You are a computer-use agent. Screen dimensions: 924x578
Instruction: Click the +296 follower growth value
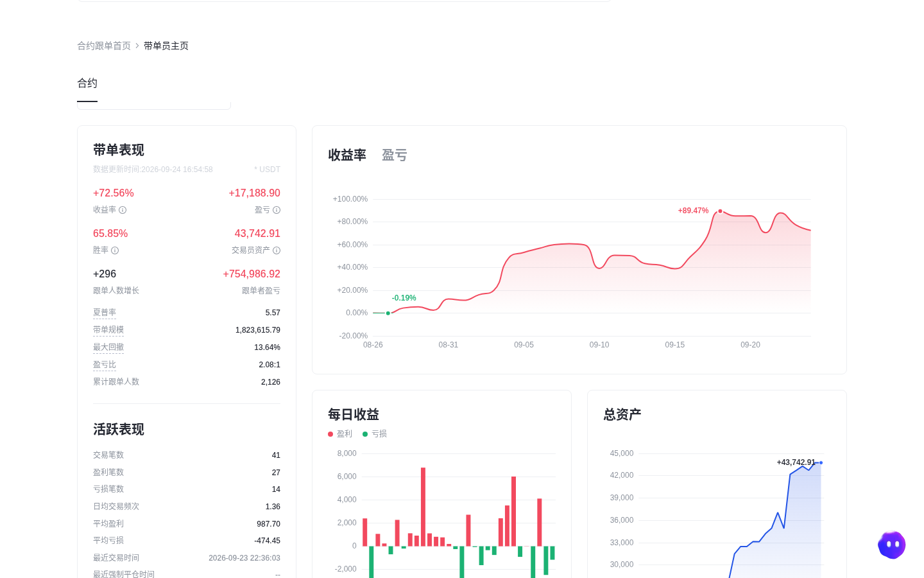pos(105,274)
